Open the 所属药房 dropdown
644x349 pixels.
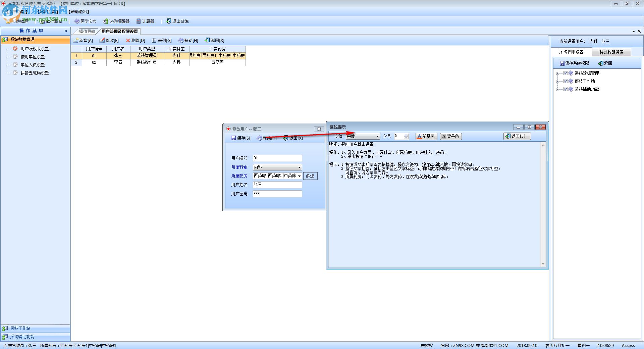299,176
